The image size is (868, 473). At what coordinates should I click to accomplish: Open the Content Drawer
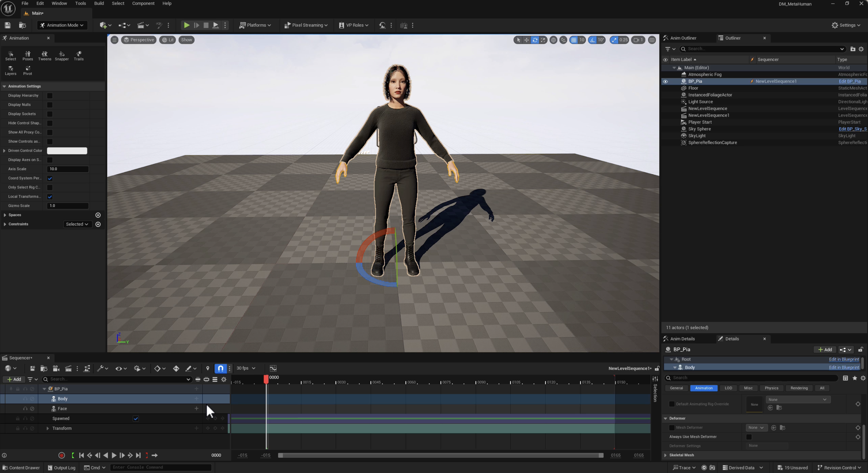(21, 468)
